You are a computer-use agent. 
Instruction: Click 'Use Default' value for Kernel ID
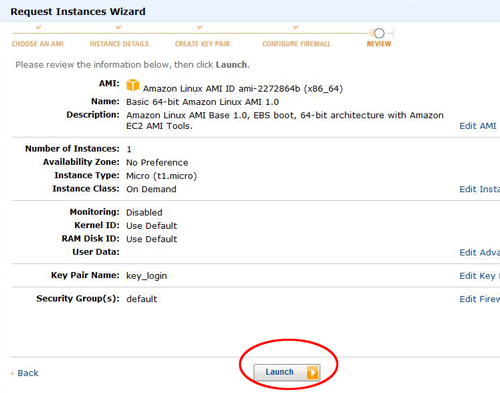(152, 226)
